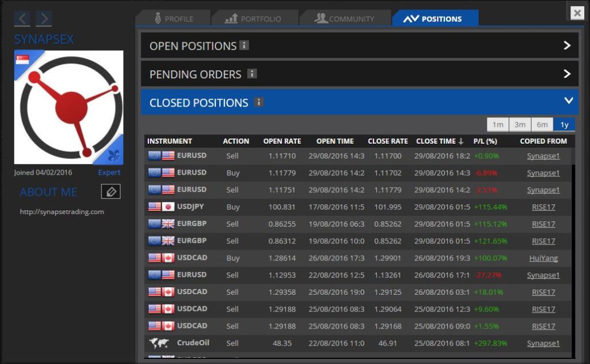The height and width of the screenshot is (364, 590).
Task: Open the Community tab
Action: [x=344, y=19]
